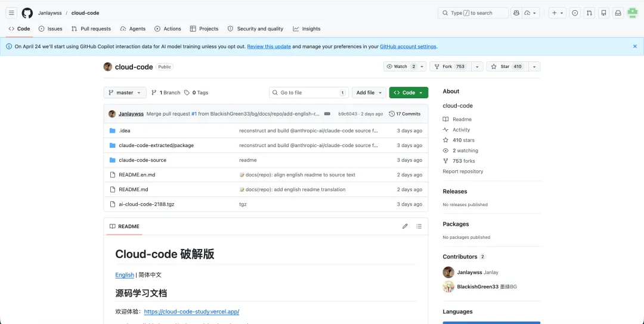The height and width of the screenshot is (324, 644).
Task: Open the Copilot icon in the header
Action: pos(516,13)
